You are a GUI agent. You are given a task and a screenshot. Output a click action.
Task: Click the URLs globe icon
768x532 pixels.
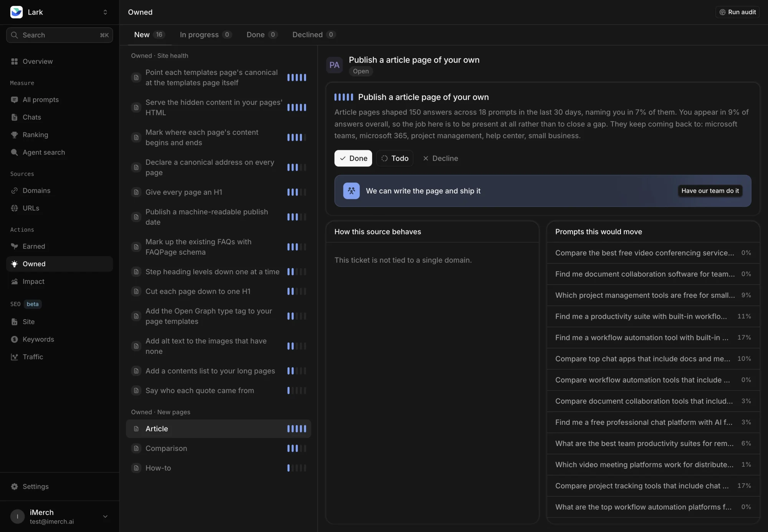15,208
